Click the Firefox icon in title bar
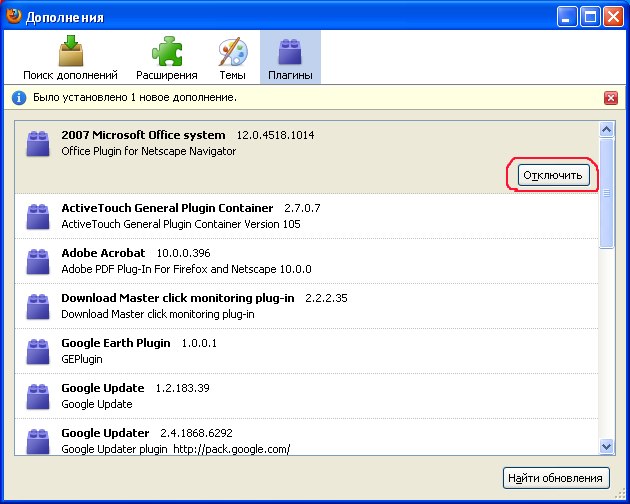This screenshot has width=630, height=504. [x=13, y=14]
